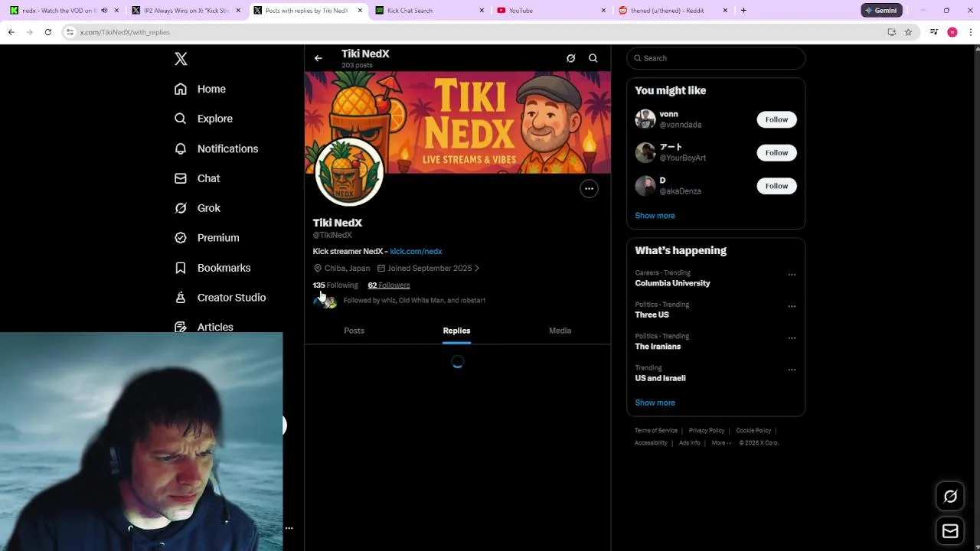Screen dimensions: 980x551
Task: Show more suggested accounts
Action: coord(655,216)
